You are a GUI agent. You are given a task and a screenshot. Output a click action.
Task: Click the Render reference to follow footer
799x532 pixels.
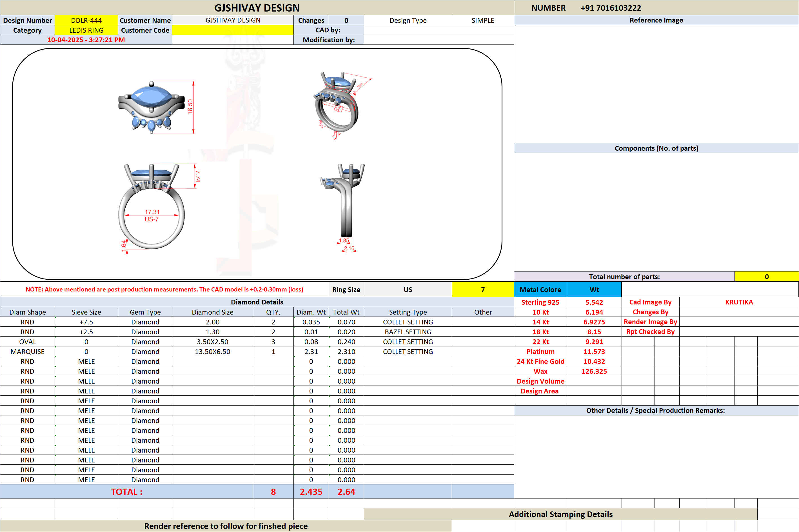click(x=226, y=526)
